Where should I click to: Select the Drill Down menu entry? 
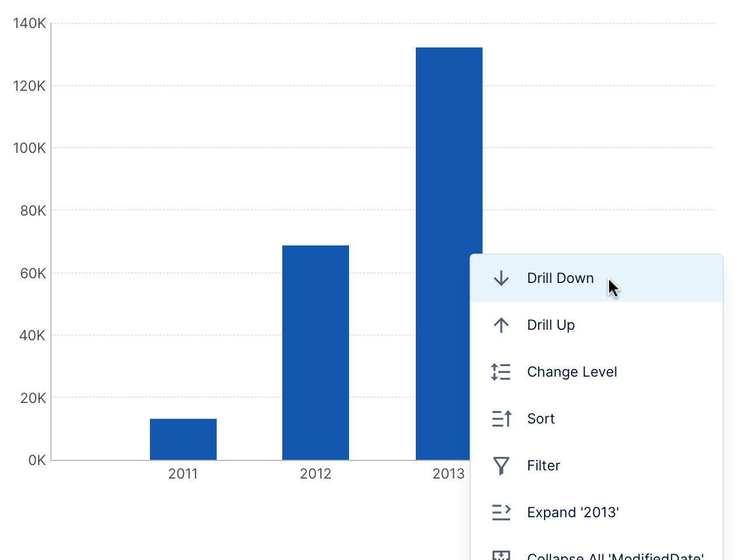560,278
